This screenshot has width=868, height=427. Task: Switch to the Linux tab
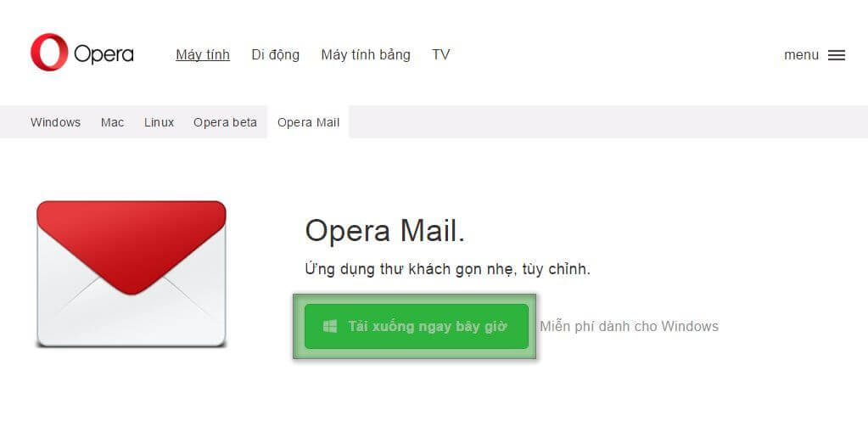[159, 122]
